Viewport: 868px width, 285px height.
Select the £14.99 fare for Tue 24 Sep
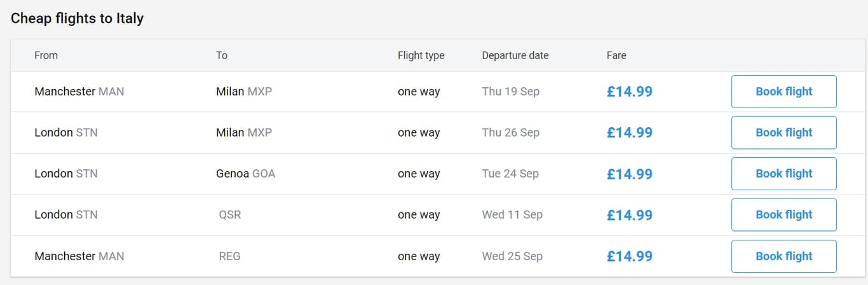[629, 174]
